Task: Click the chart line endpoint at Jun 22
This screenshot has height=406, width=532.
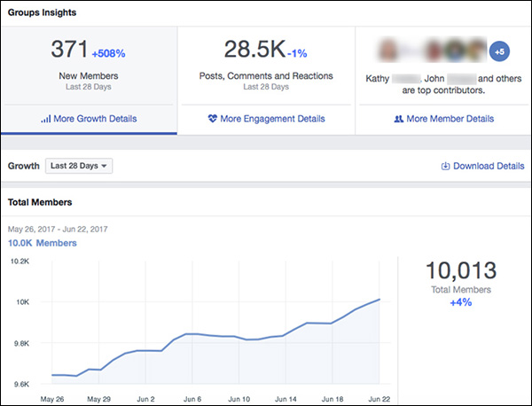Action: coord(379,300)
